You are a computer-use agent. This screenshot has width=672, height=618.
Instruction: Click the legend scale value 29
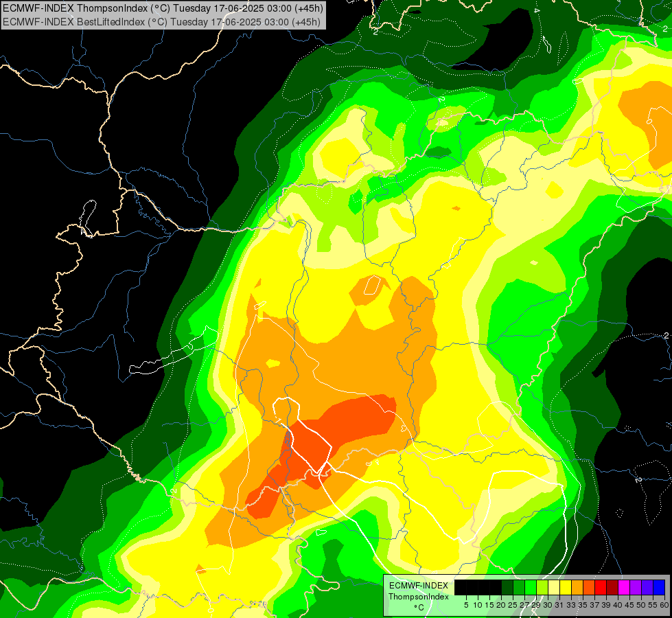536,605
